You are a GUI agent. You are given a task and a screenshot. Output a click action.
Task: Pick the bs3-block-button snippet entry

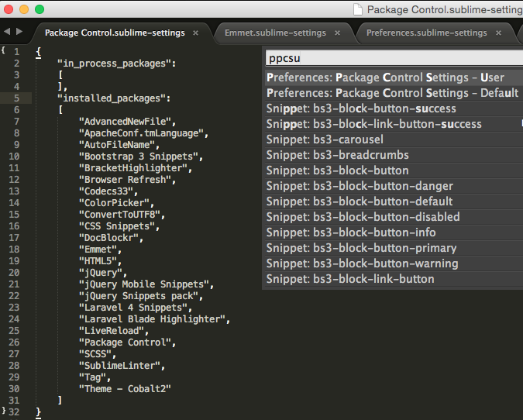pos(394,170)
